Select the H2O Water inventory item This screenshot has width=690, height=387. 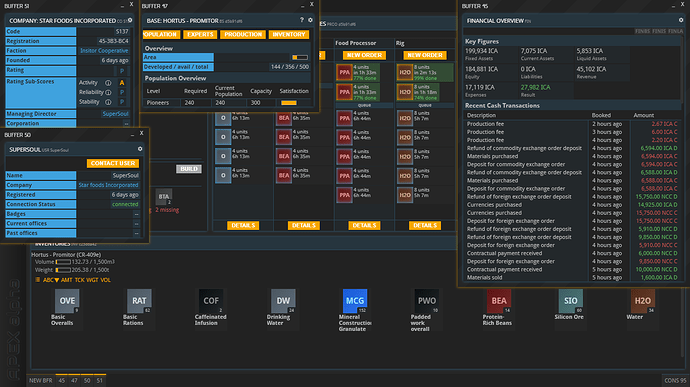coord(642,301)
